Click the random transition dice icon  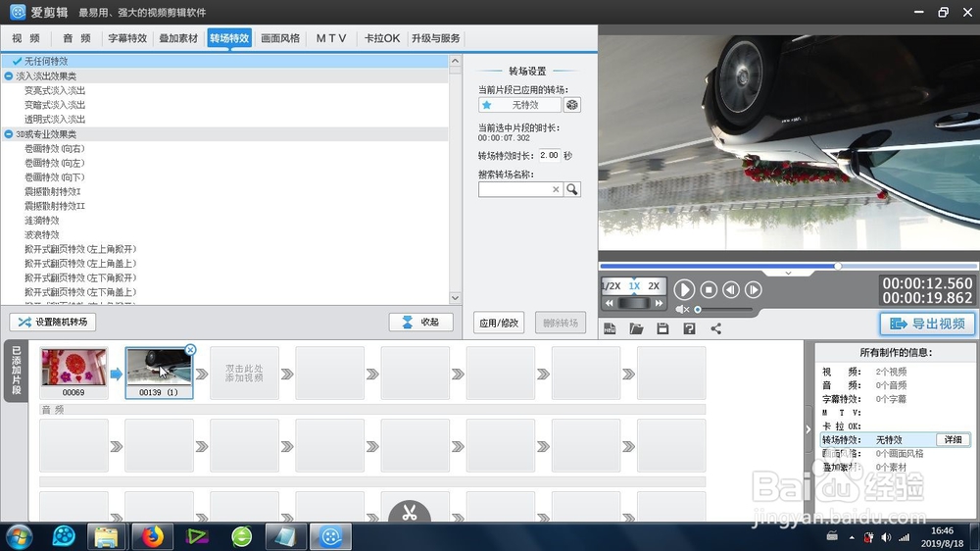pyautogui.click(x=572, y=105)
